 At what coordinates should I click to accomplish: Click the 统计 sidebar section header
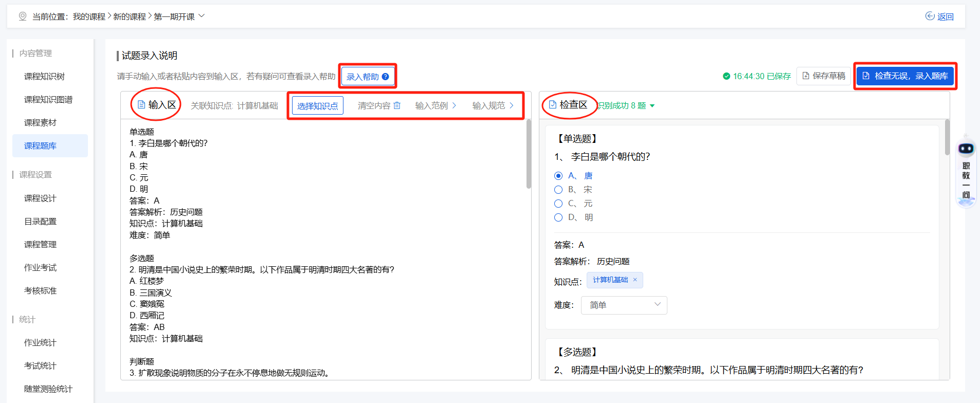tap(27, 319)
